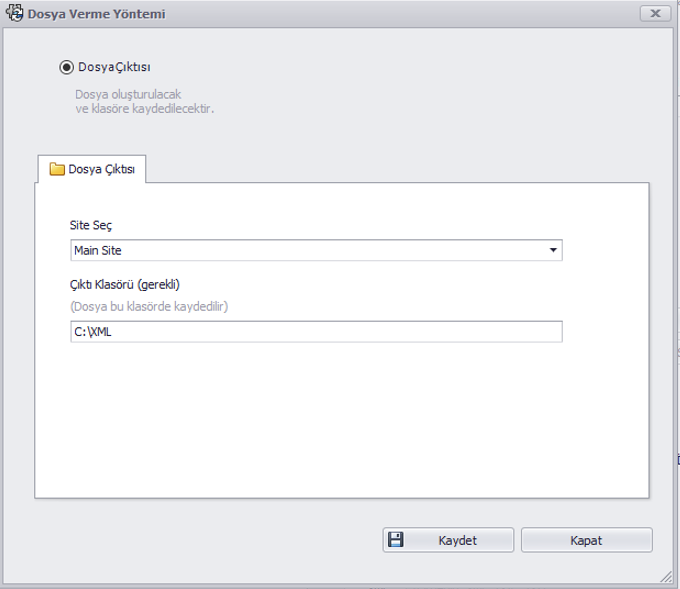Click the Kaydet button
The width and height of the screenshot is (680, 589).
tap(448, 540)
